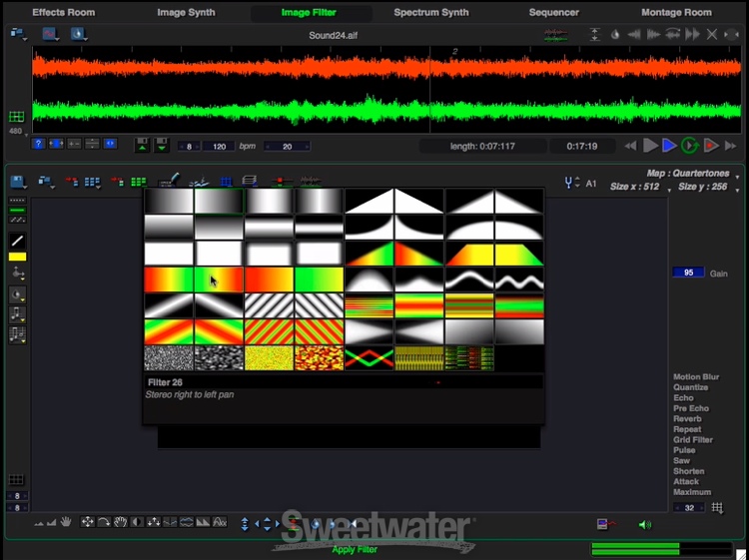
Task: Click the yellow color swatch
Action: click(18, 257)
